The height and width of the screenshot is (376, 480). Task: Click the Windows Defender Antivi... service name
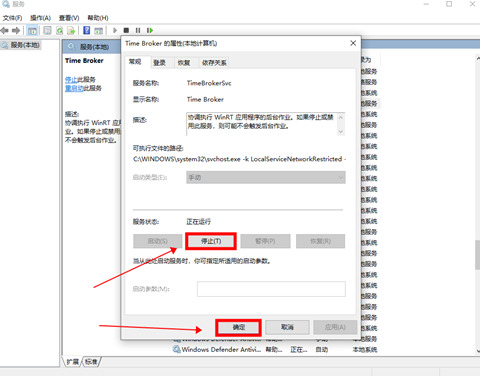coord(221,349)
